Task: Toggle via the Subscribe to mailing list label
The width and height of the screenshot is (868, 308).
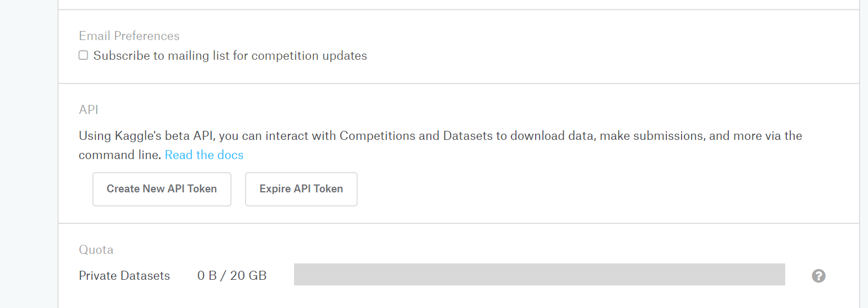Action: click(x=230, y=56)
